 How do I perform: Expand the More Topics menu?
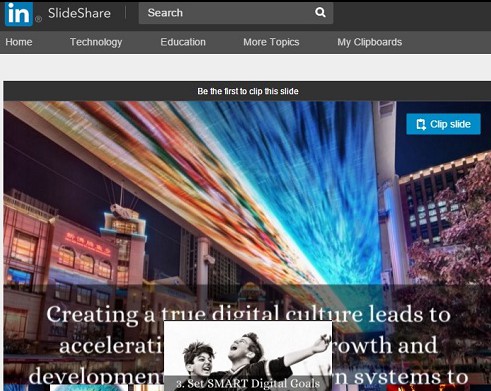click(271, 42)
